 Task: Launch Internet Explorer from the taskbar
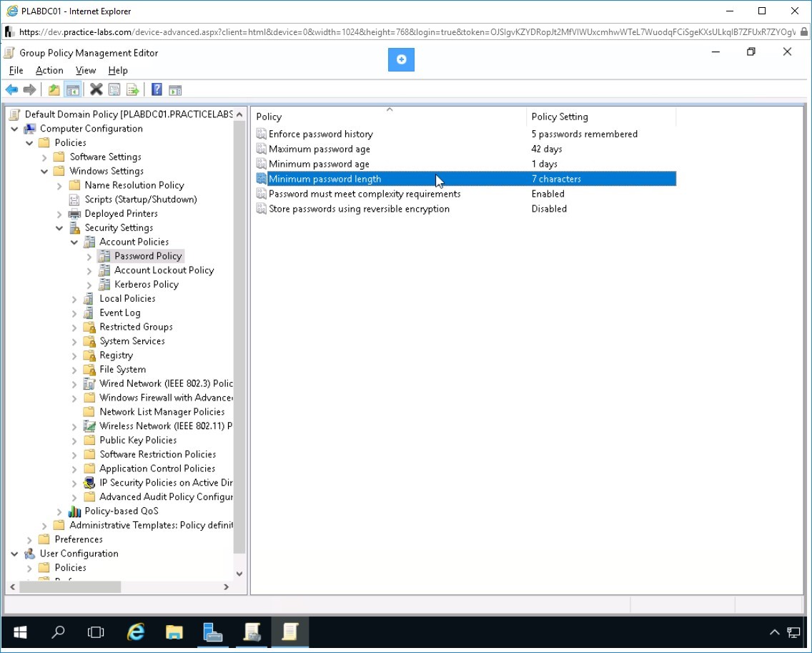[x=136, y=632]
